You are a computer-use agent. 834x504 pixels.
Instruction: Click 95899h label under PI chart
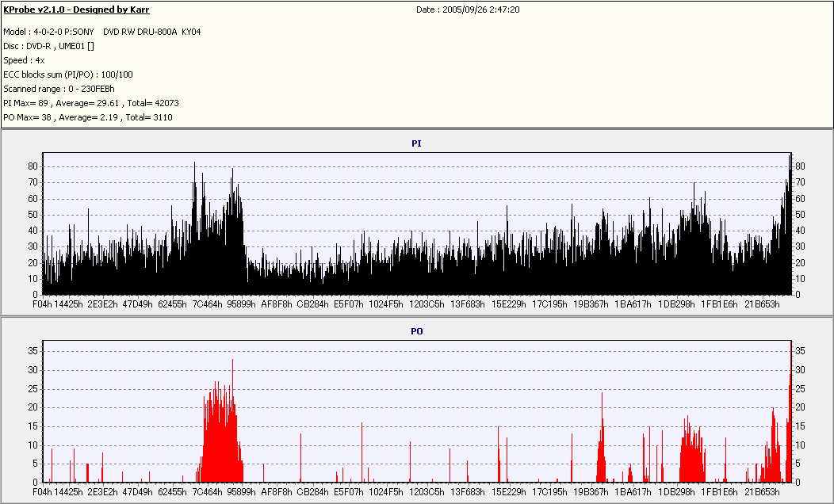click(242, 304)
